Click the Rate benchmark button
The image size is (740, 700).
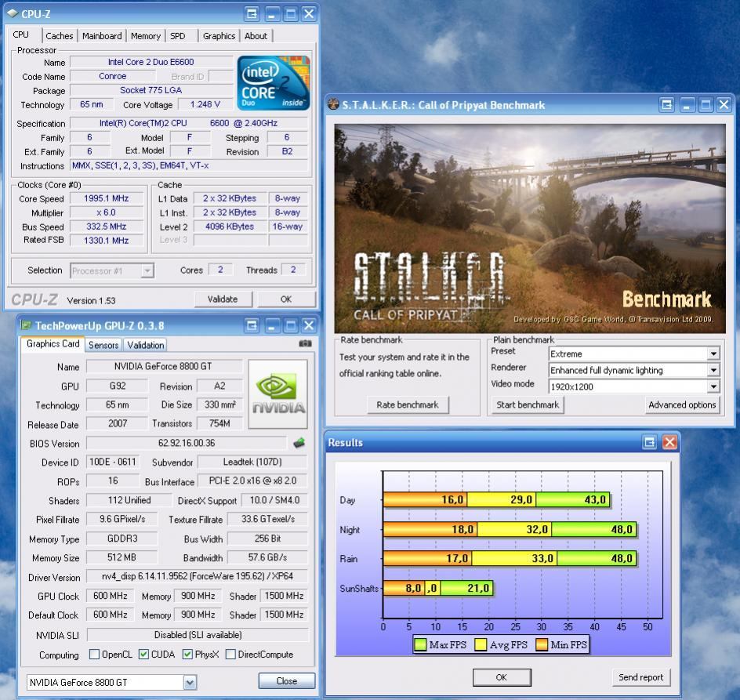coord(408,404)
